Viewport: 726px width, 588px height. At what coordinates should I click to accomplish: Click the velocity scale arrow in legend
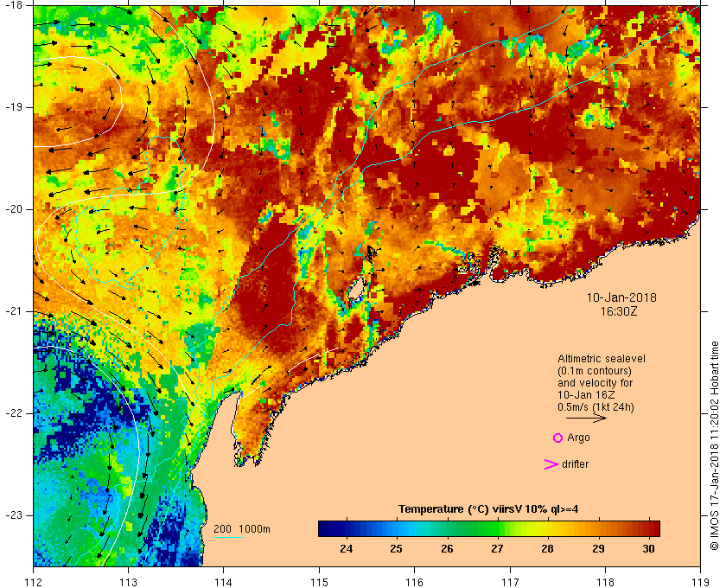(586, 418)
